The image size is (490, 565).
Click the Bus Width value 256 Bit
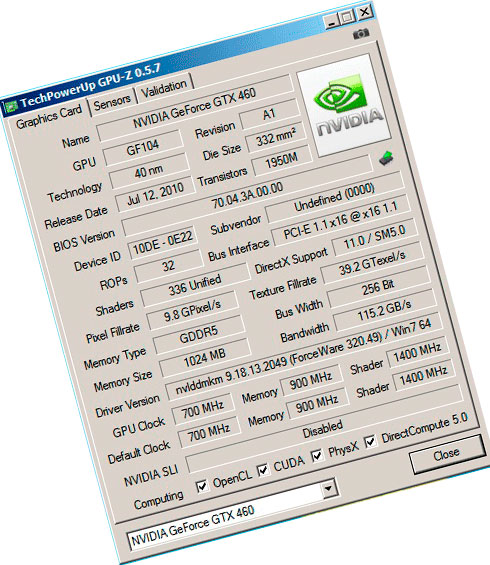click(378, 286)
